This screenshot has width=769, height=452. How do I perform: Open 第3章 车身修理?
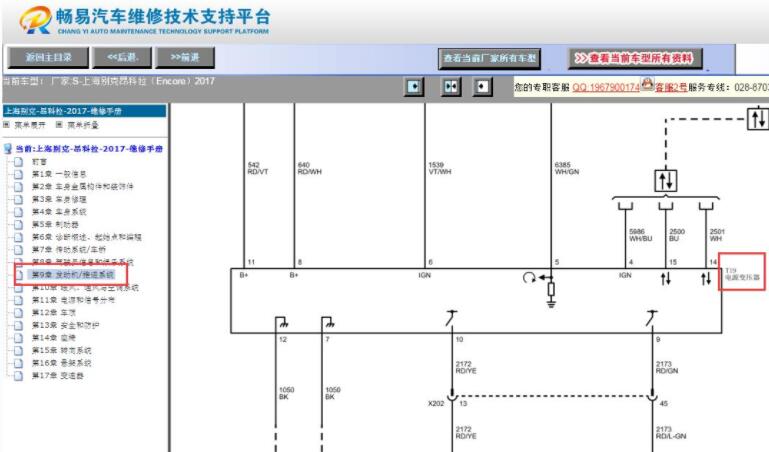59,200
